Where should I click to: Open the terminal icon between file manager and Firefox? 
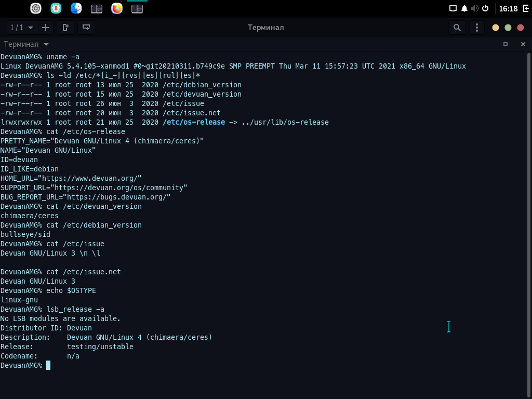tap(97, 9)
